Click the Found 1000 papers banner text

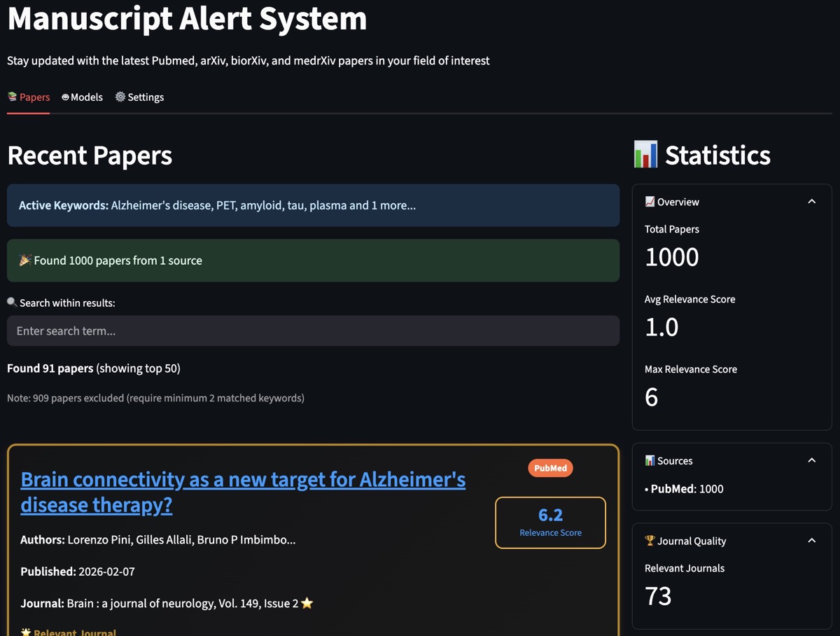pos(118,261)
